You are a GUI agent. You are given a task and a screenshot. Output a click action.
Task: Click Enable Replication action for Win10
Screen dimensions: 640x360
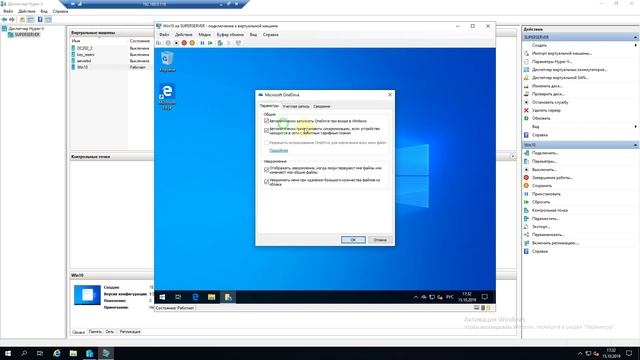(555, 243)
